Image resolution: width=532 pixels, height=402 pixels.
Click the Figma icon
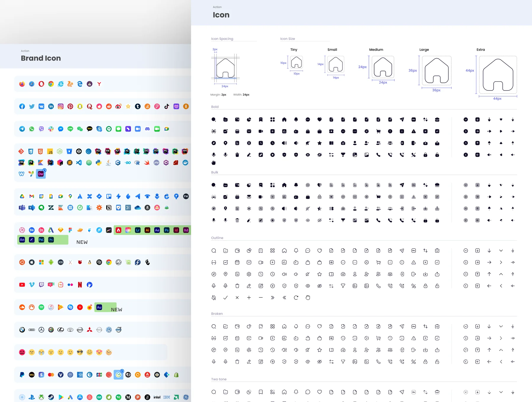click(x=70, y=230)
